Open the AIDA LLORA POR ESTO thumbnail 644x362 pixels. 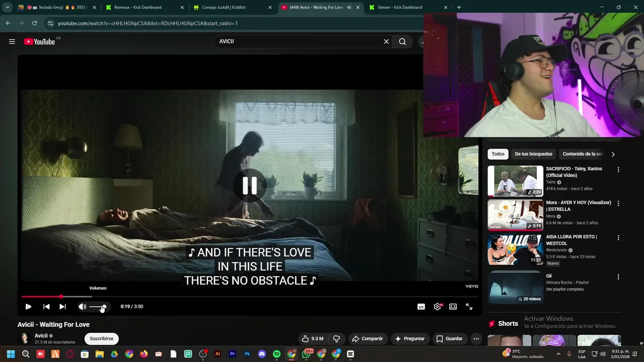pyautogui.click(x=515, y=249)
